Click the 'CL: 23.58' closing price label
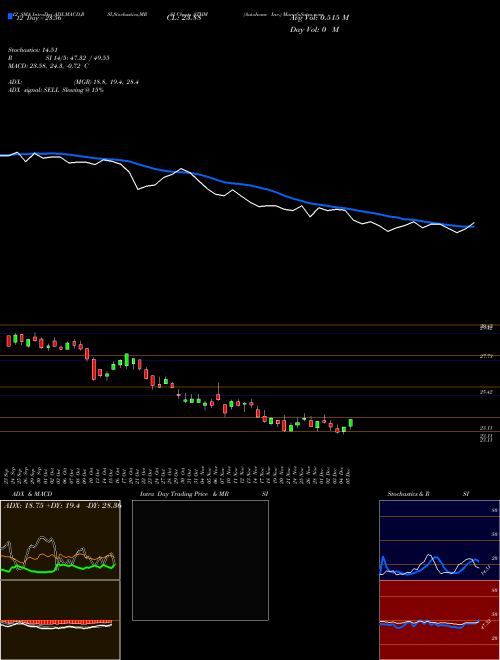The image size is (500, 660). [184, 18]
